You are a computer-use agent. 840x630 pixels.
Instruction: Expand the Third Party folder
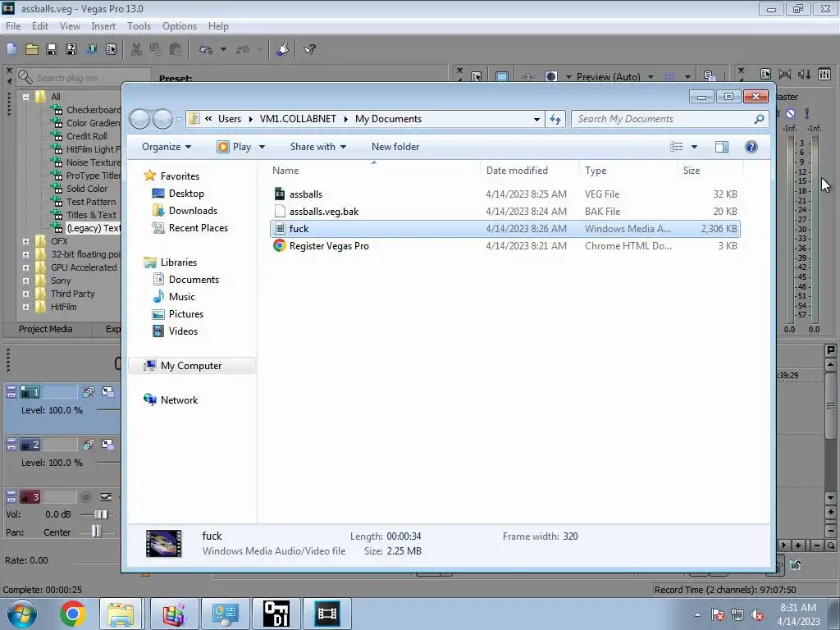coord(25,294)
